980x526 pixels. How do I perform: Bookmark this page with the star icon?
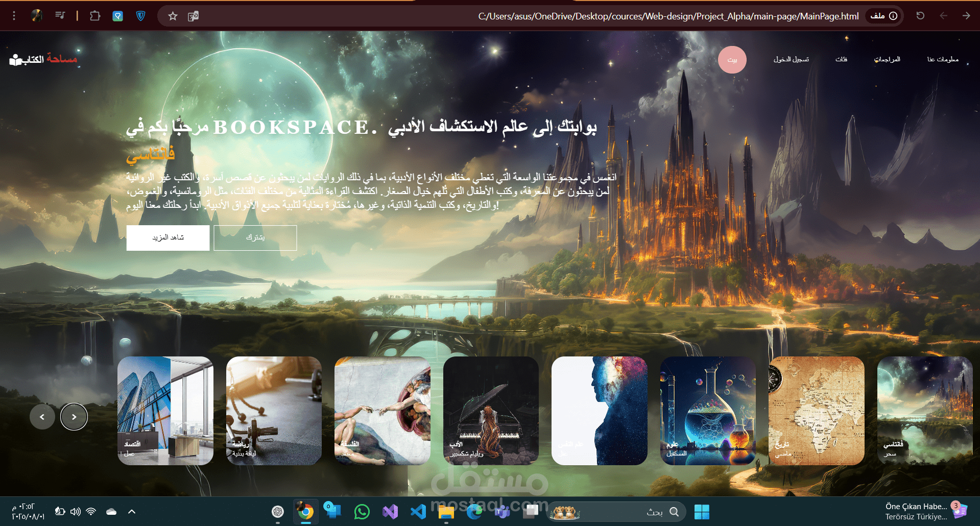point(173,16)
